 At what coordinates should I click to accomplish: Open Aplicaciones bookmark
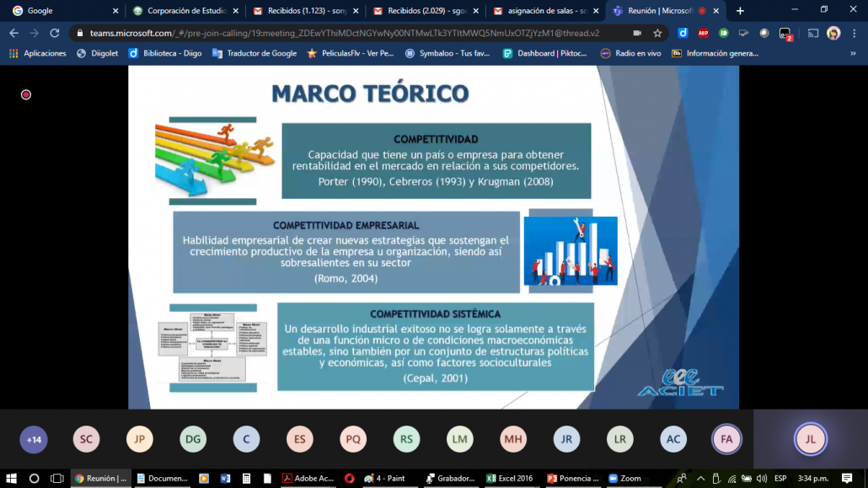[x=38, y=53]
